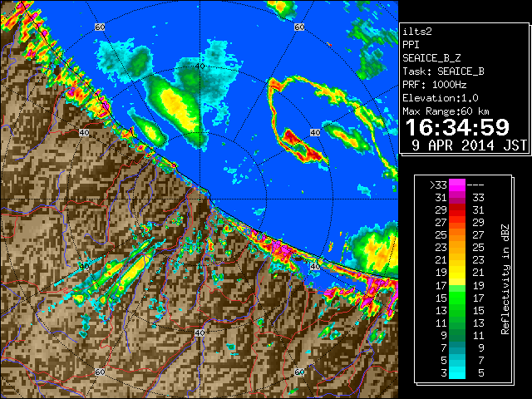The height and width of the screenshot is (399, 532).
Task: Click the '>33' legend threshold label
Action: point(438,185)
